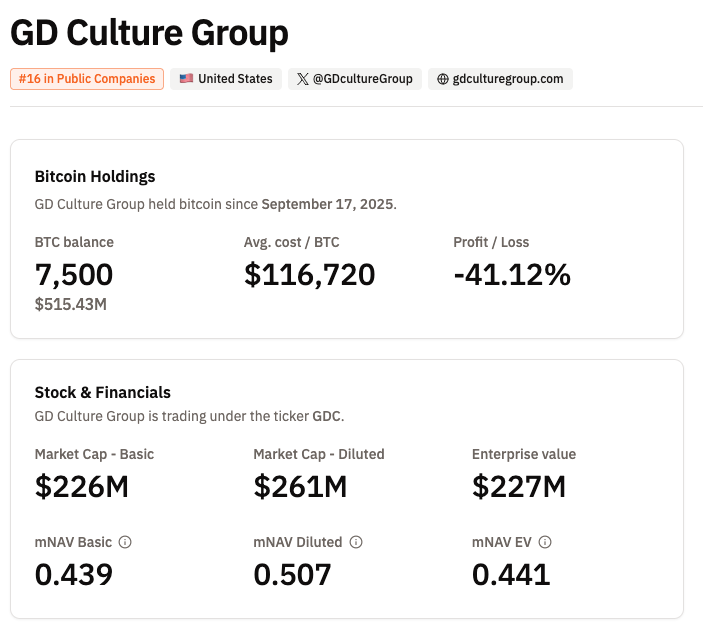Click the Profit / Loss percentage -41.12%
Screen dimensions: 703x628
click(x=511, y=274)
